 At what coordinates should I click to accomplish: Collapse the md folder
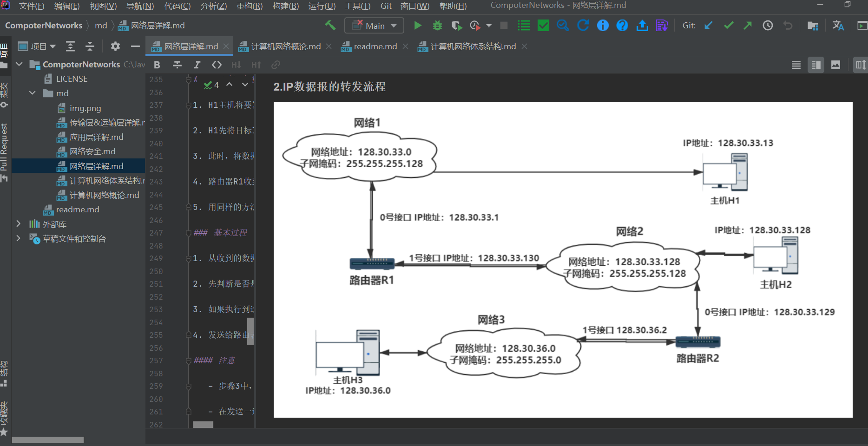pyautogui.click(x=33, y=93)
